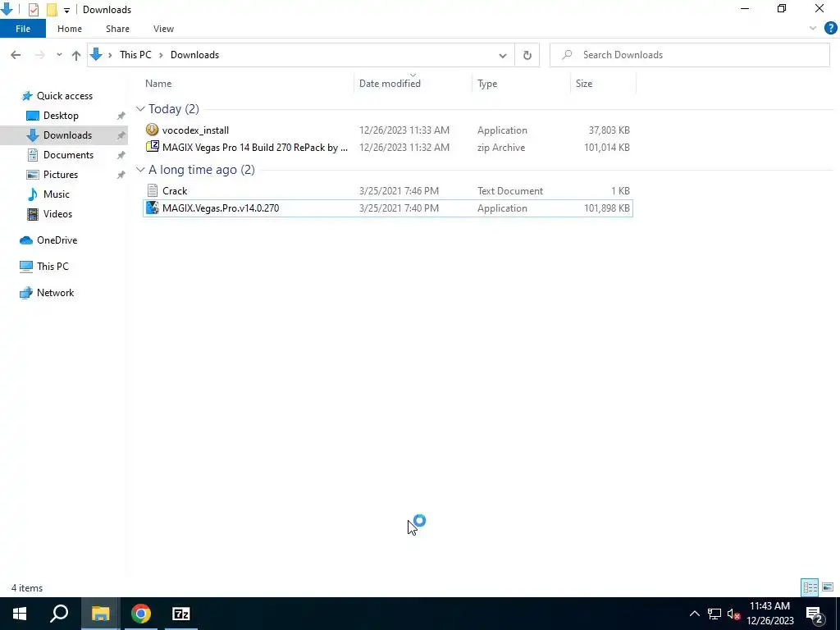The image size is (840, 630).
Task: Click '3/25/2021 7:46 PM' date cell
Action: [399, 190]
